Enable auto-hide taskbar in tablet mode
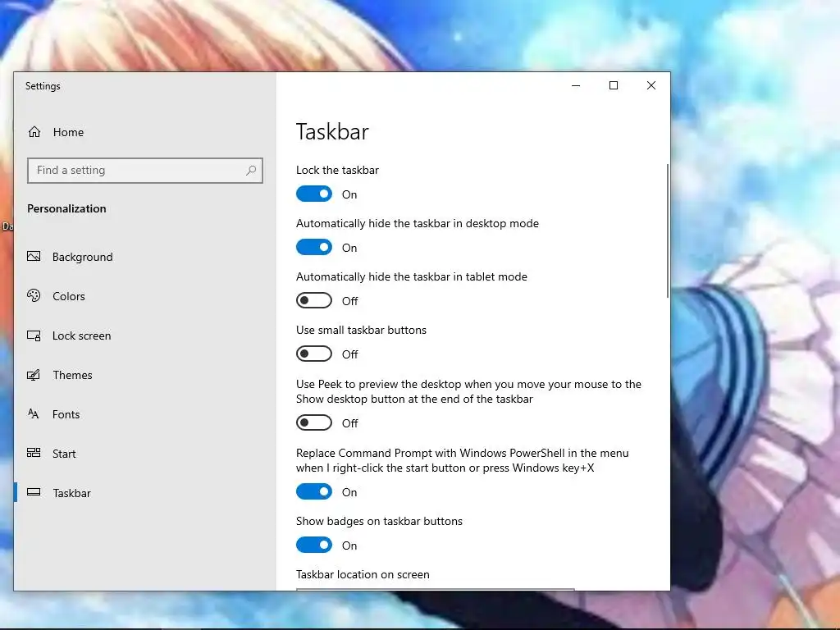Viewport: 840px width, 630px height. (x=314, y=300)
